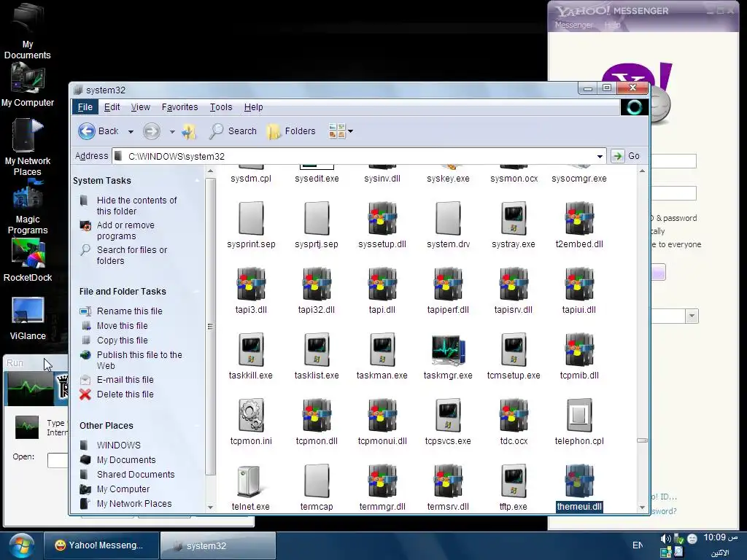Open the Edit menu
Screen dimensions: 747x560
pos(112,107)
